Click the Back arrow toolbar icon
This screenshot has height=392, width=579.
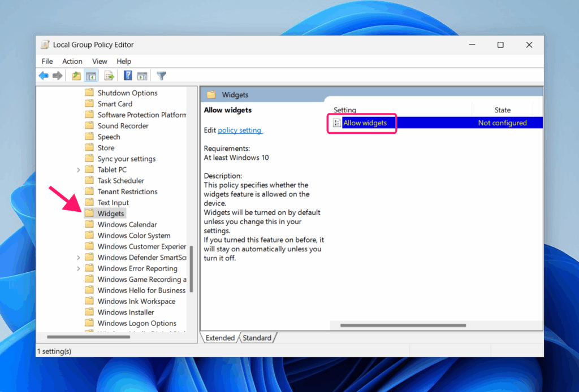(44, 76)
